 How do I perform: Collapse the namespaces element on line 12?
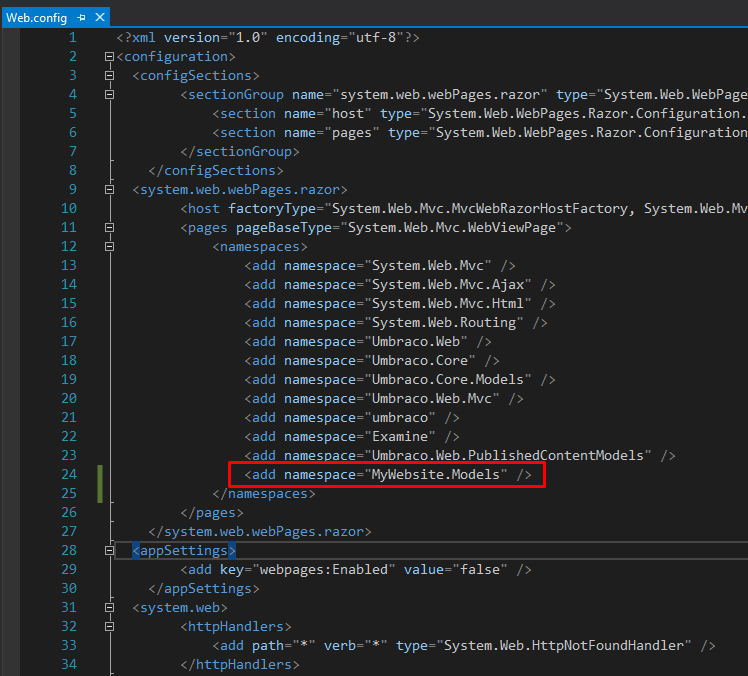click(109, 247)
